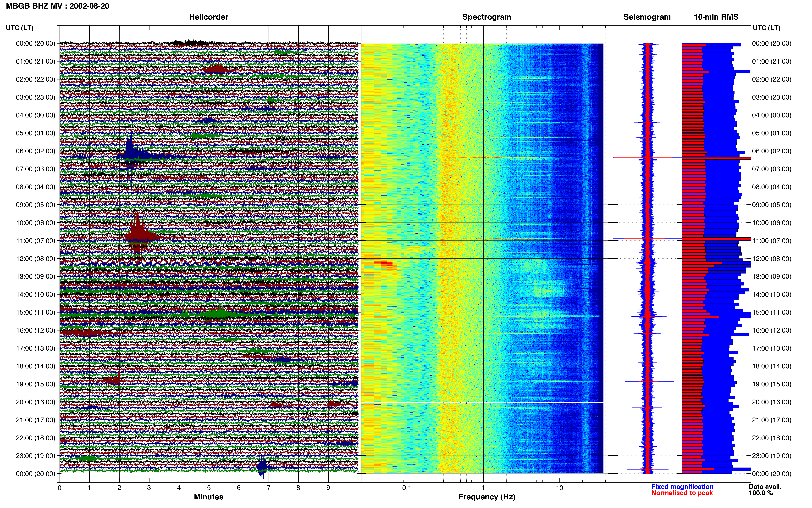Click the 'Seismogram' panel heading

pos(647,17)
